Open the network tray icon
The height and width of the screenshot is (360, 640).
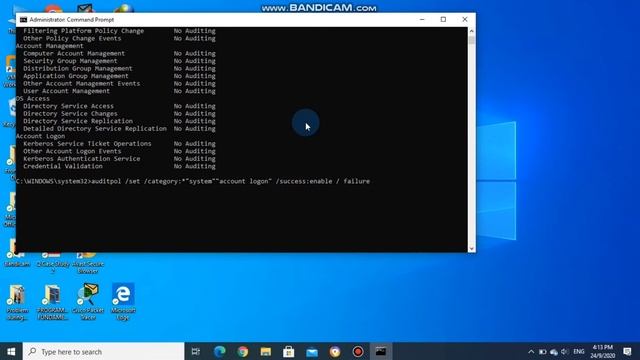(554, 351)
